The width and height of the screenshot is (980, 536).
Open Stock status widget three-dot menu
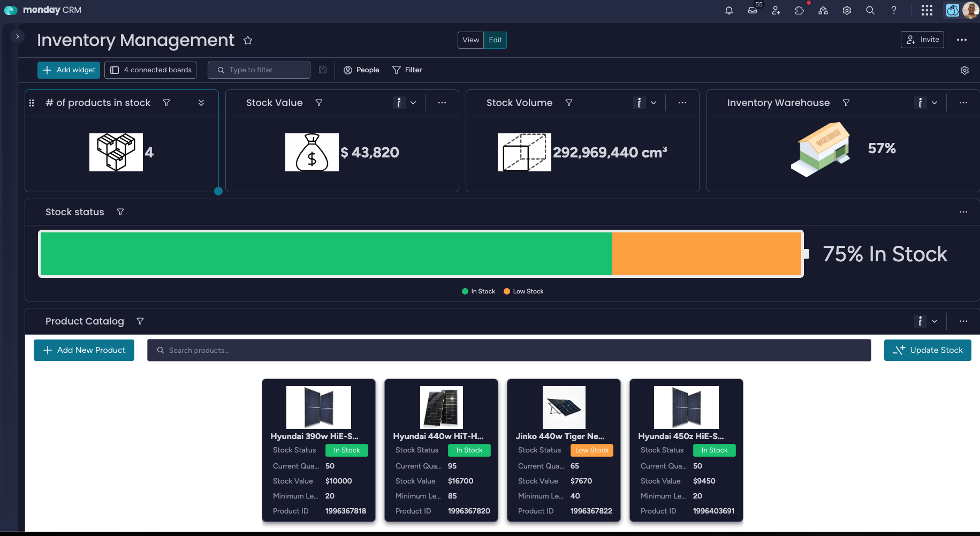pyautogui.click(x=963, y=212)
